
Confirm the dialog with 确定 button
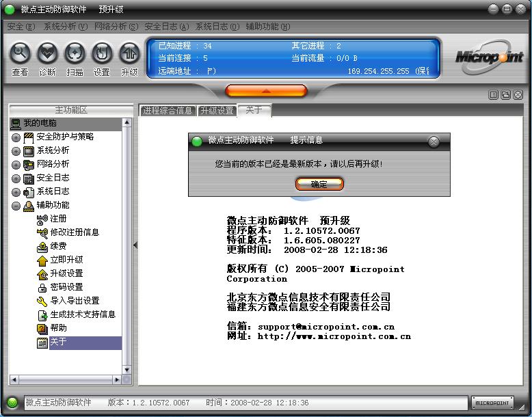pos(319,185)
